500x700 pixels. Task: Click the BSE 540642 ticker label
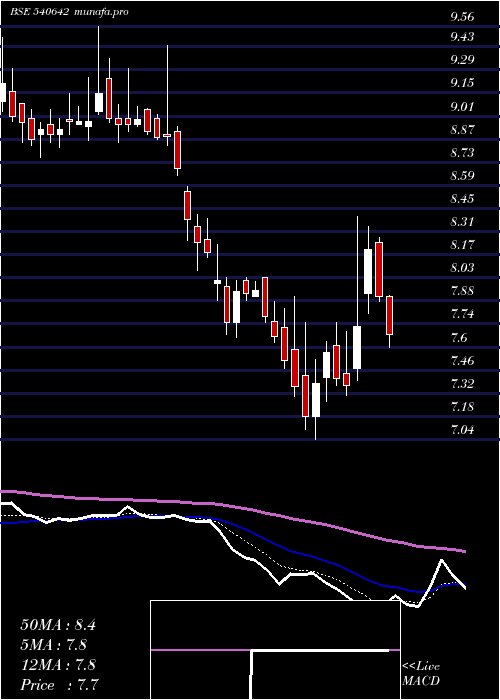[39, 12]
